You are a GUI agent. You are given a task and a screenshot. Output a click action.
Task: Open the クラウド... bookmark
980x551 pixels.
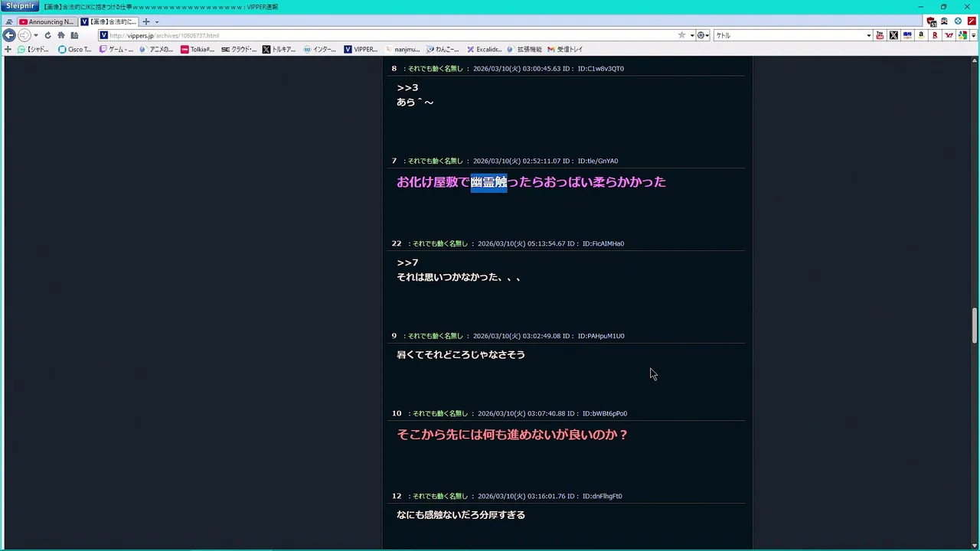pyautogui.click(x=239, y=49)
